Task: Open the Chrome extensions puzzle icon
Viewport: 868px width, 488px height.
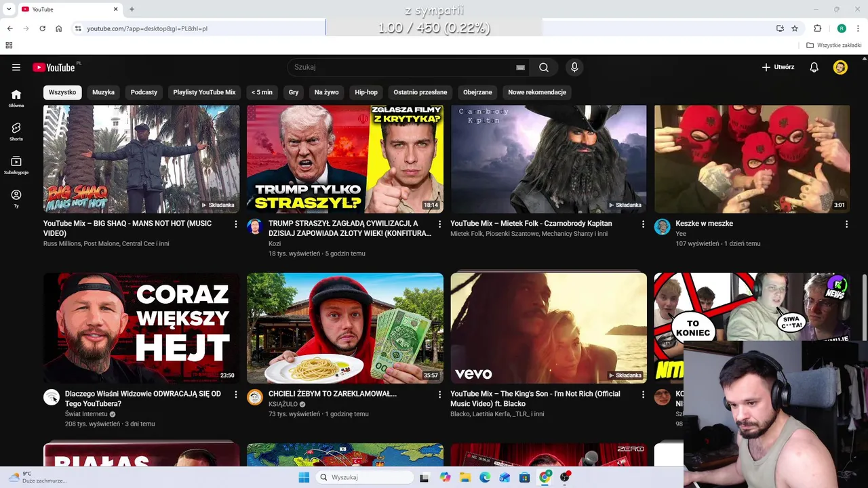Action: [817, 28]
